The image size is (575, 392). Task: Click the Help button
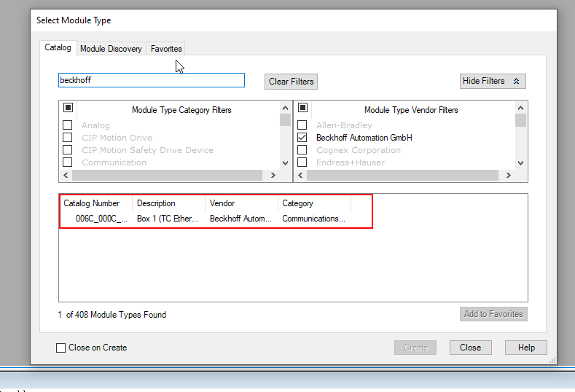526,348
